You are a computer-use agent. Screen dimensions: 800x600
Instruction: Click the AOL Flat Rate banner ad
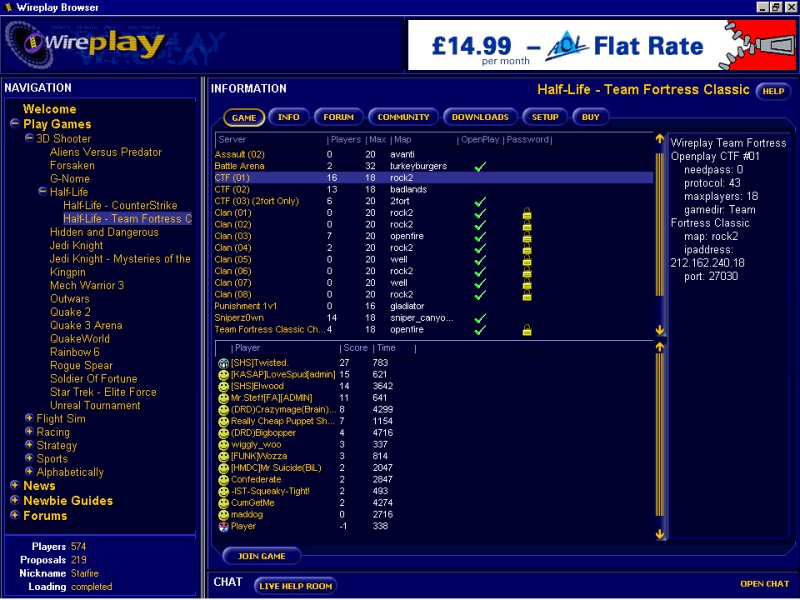click(603, 45)
